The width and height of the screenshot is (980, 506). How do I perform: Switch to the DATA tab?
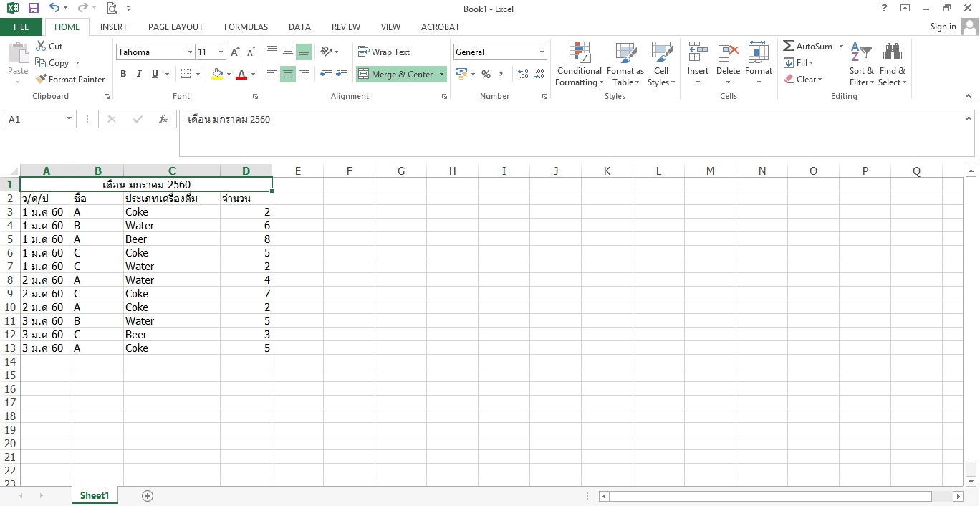[x=299, y=27]
